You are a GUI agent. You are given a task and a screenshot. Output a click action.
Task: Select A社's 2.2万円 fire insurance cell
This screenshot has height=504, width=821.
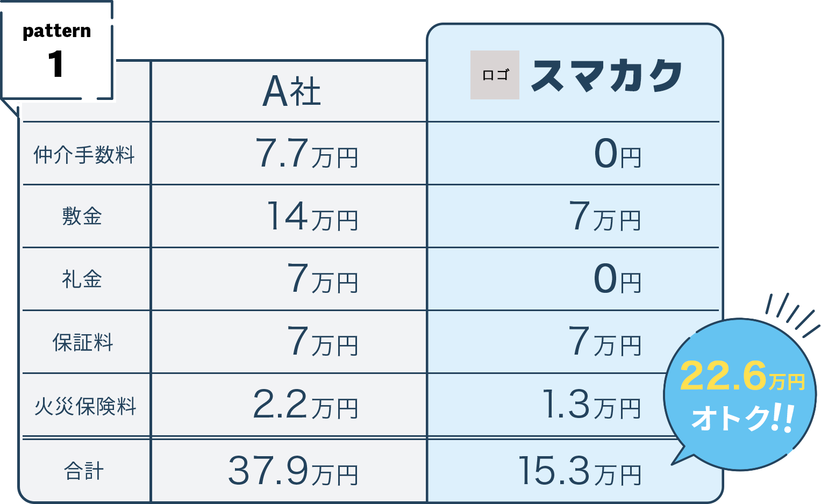pyautogui.click(x=289, y=405)
